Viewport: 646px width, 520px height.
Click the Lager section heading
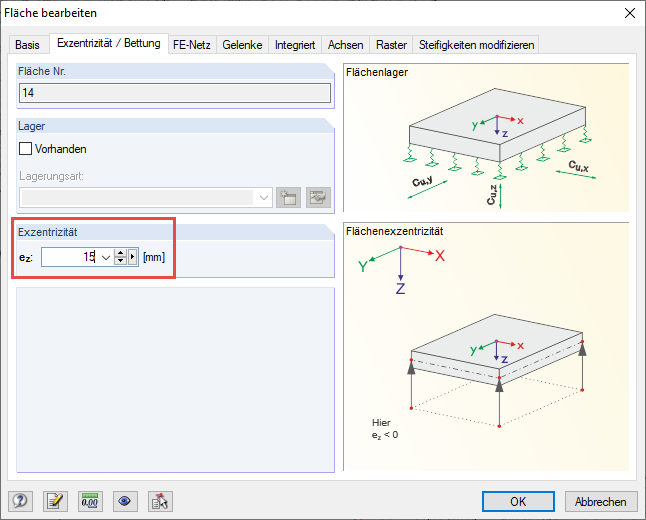pyautogui.click(x=31, y=126)
